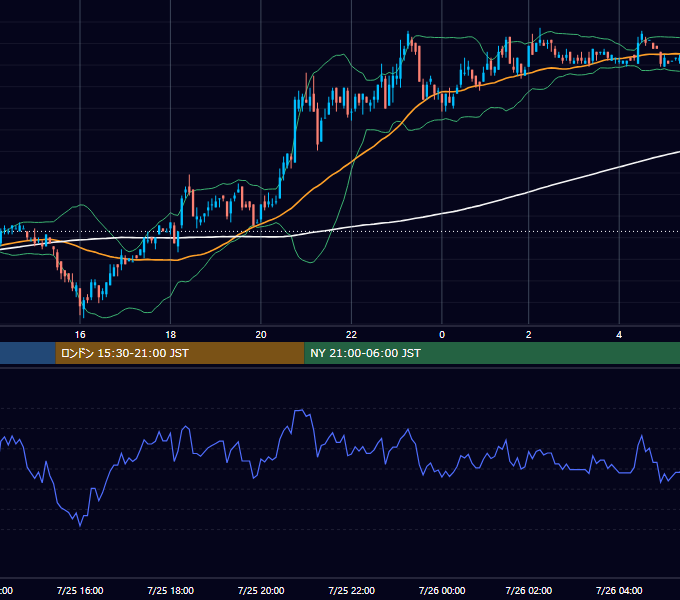Click the ロンドン 15:30-21:00 JST session bar

pyautogui.click(x=180, y=353)
